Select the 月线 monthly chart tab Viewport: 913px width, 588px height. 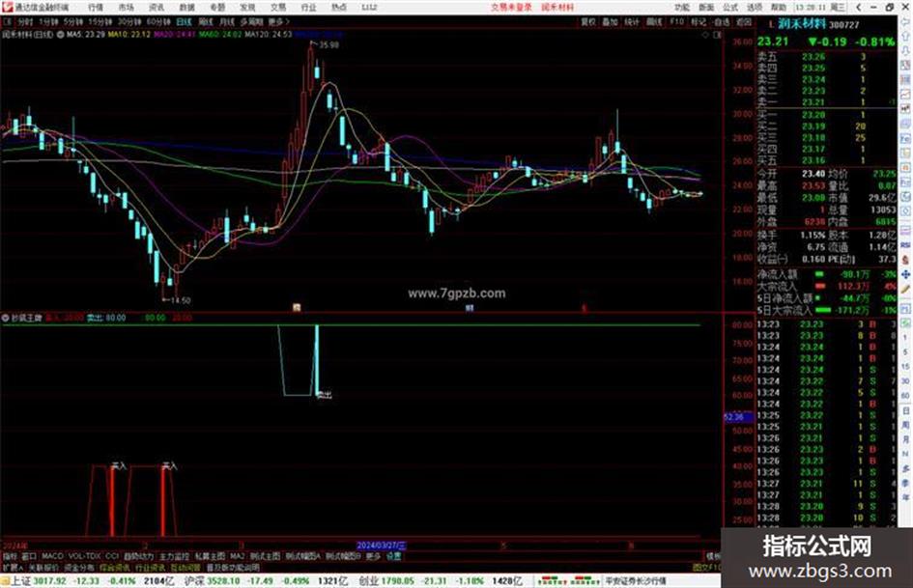(226, 21)
